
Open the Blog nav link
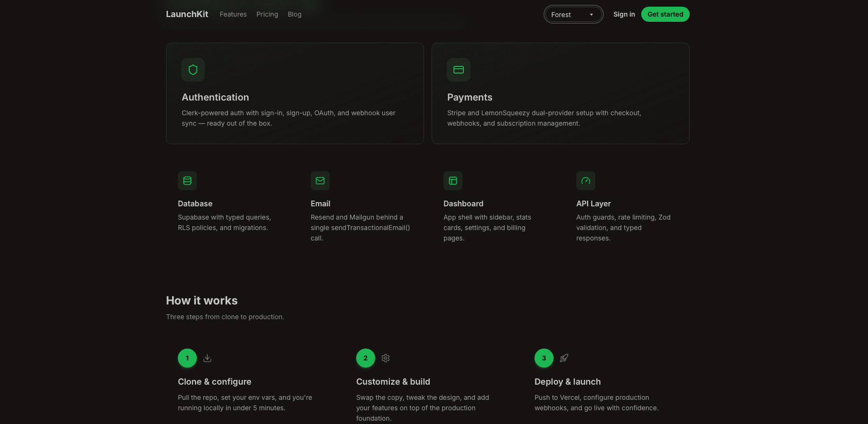pyautogui.click(x=295, y=14)
